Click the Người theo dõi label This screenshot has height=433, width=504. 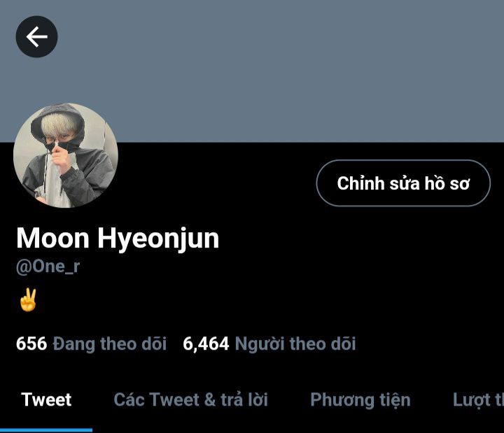click(295, 344)
